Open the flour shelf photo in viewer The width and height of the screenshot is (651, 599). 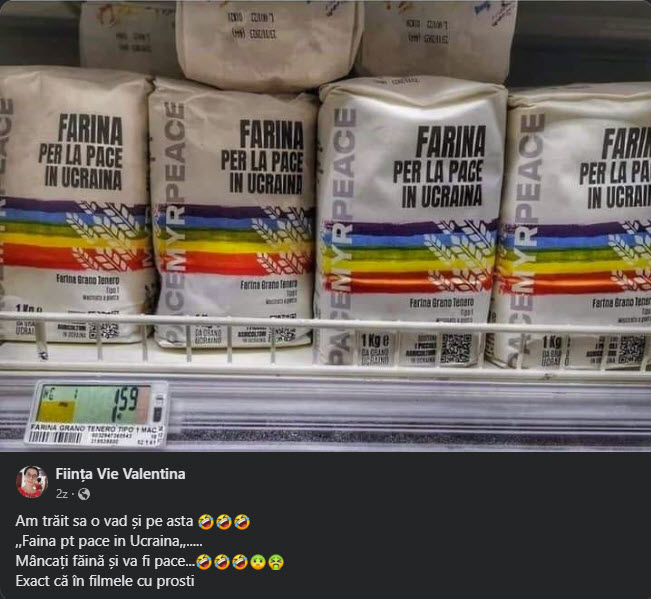tap(326, 225)
